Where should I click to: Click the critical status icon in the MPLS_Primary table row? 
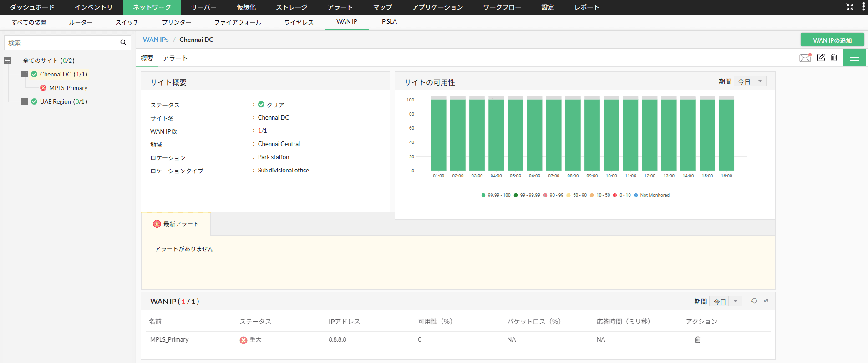[244, 340]
